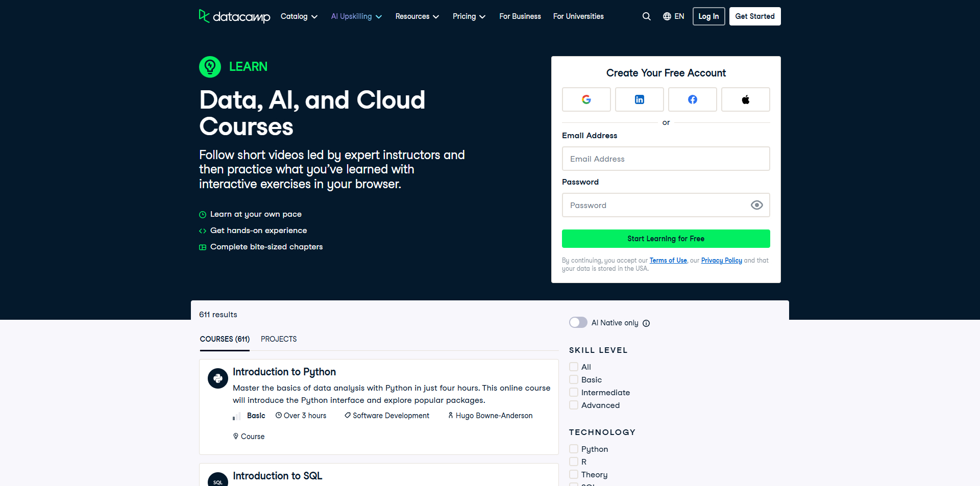Open the For Business page
980x486 pixels.
[520, 16]
